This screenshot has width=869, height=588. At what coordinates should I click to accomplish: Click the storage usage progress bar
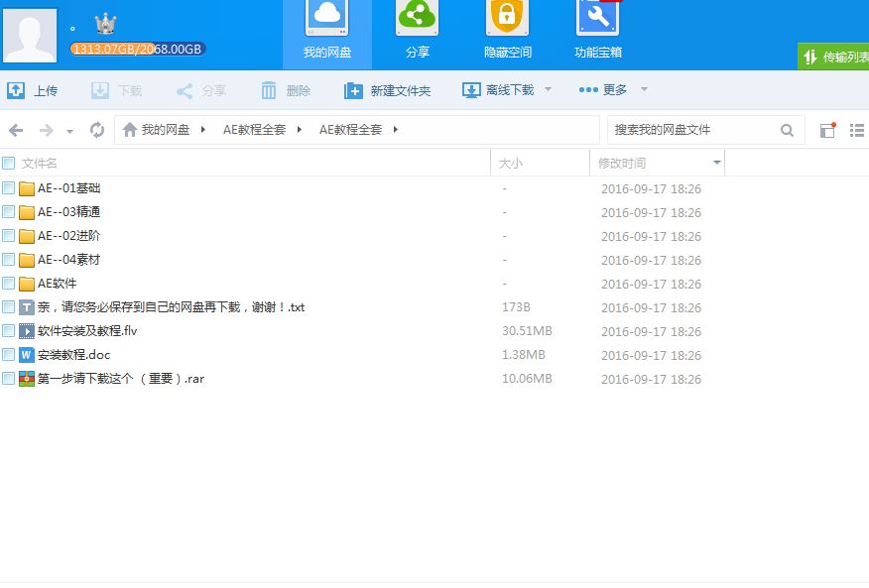point(137,50)
